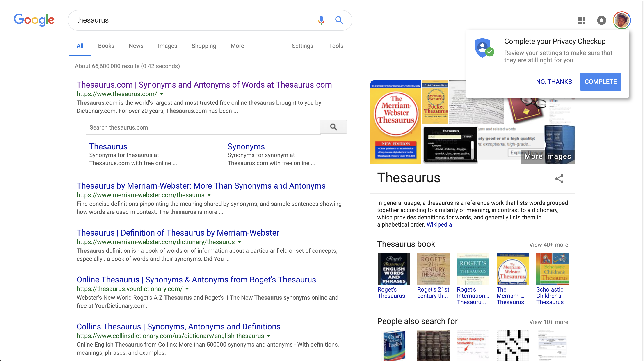Focus the Search thesaurus.com field
The width and height of the screenshot is (644, 361).
203,127
